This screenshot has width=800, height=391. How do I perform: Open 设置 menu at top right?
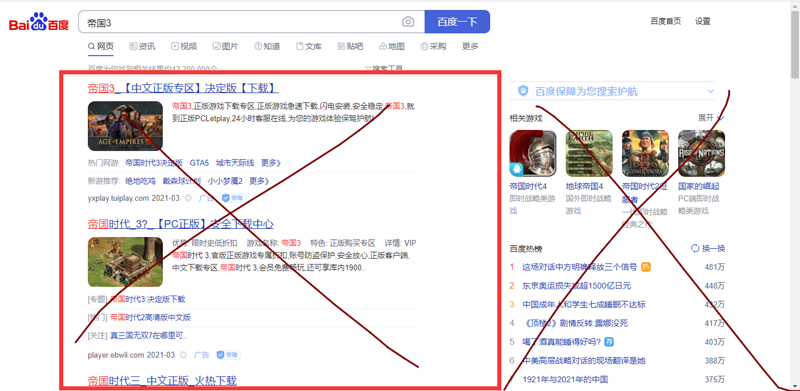click(x=703, y=21)
